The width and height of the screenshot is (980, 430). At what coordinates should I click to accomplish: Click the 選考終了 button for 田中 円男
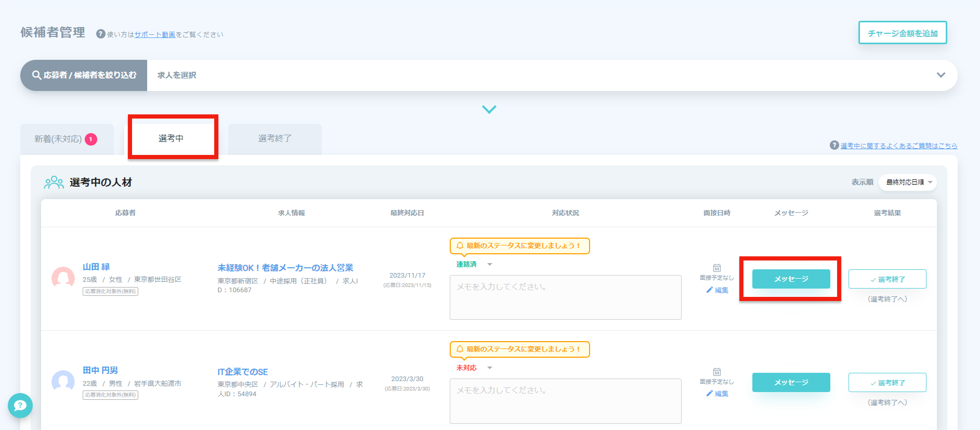887,383
